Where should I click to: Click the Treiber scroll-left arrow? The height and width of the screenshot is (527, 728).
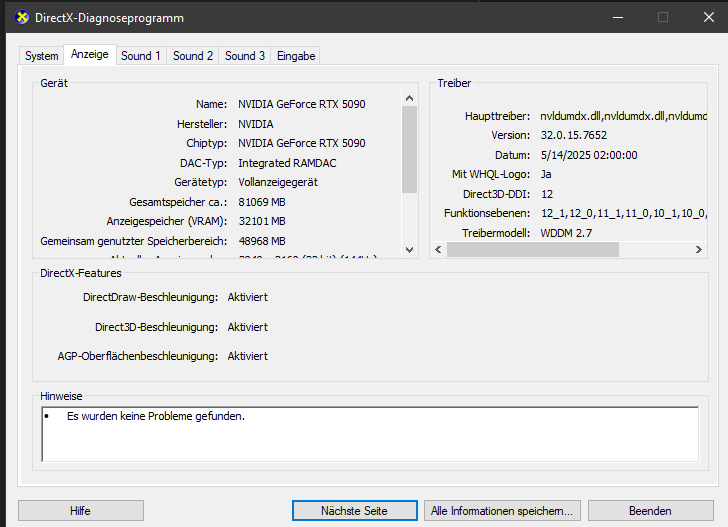click(438, 250)
